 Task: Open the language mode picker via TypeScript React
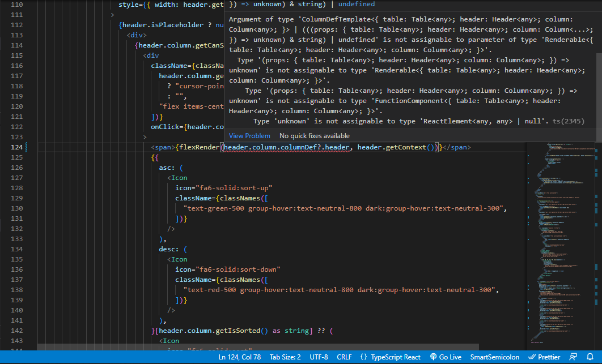pyautogui.click(x=397, y=357)
